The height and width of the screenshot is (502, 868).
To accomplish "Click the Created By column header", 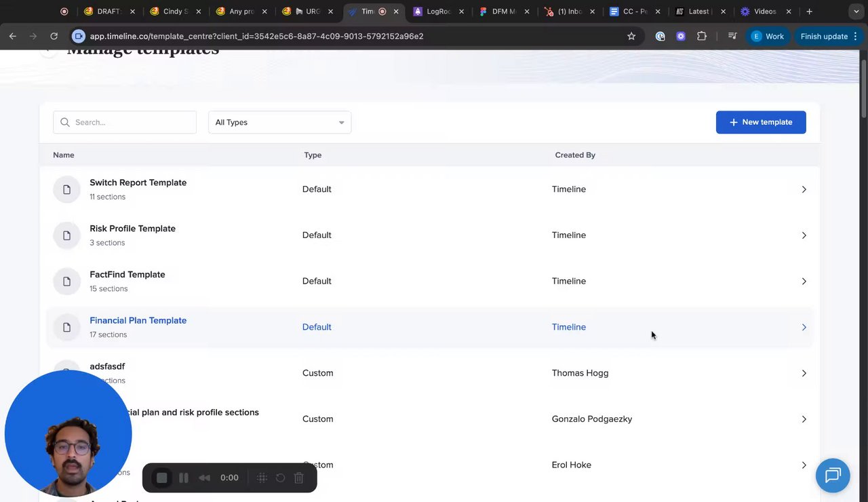I will click(575, 155).
